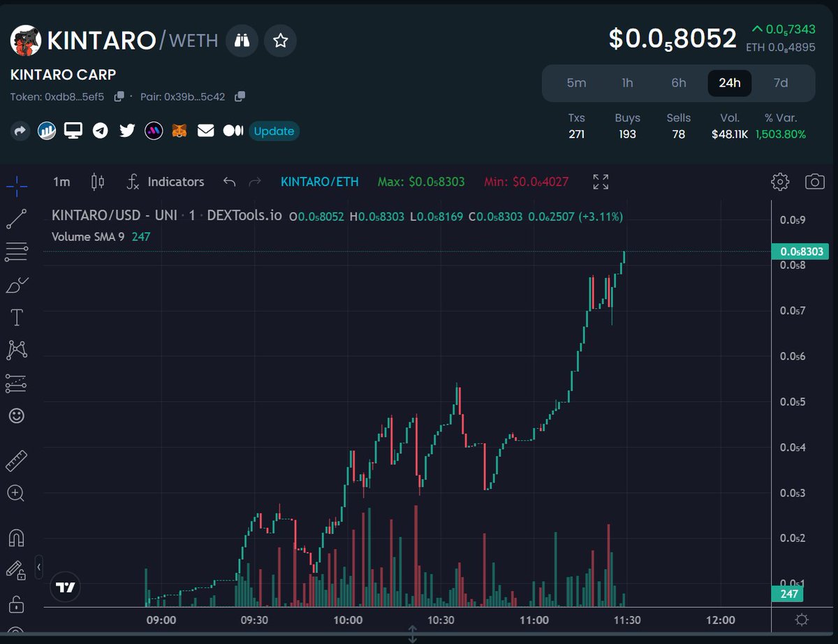Viewport: 838px width, 644px height.
Task: Add KINTARO to favorites with star
Action: 281,41
